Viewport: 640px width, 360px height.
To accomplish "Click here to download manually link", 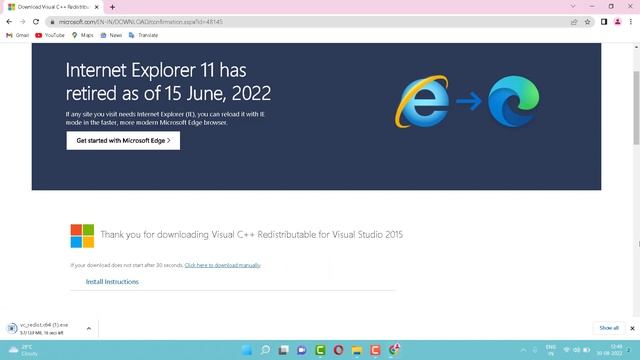I will click(222, 265).
